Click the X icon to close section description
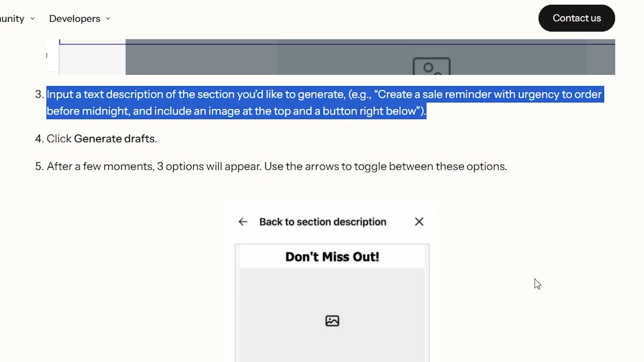The height and width of the screenshot is (362, 644). [x=419, y=222]
